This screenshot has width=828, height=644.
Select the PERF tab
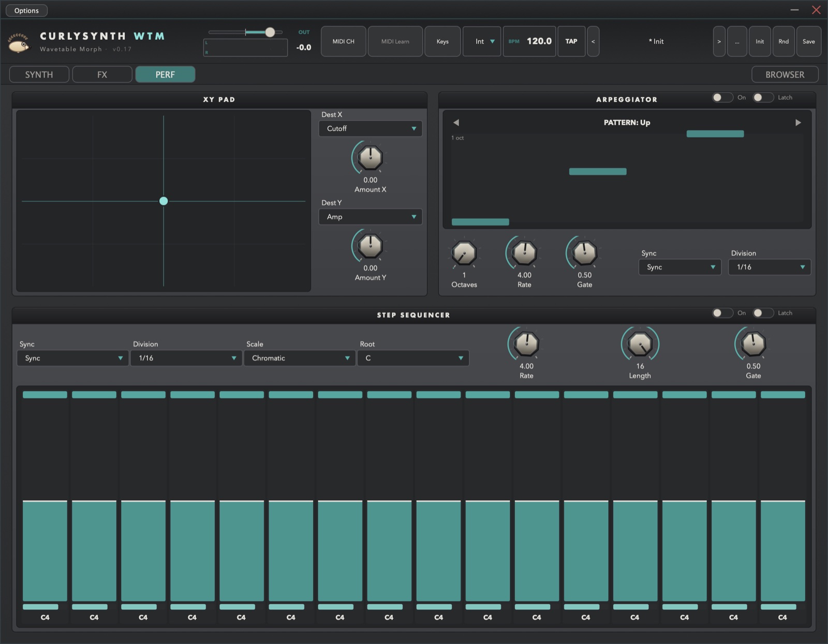pyautogui.click(x=165, y=74)
